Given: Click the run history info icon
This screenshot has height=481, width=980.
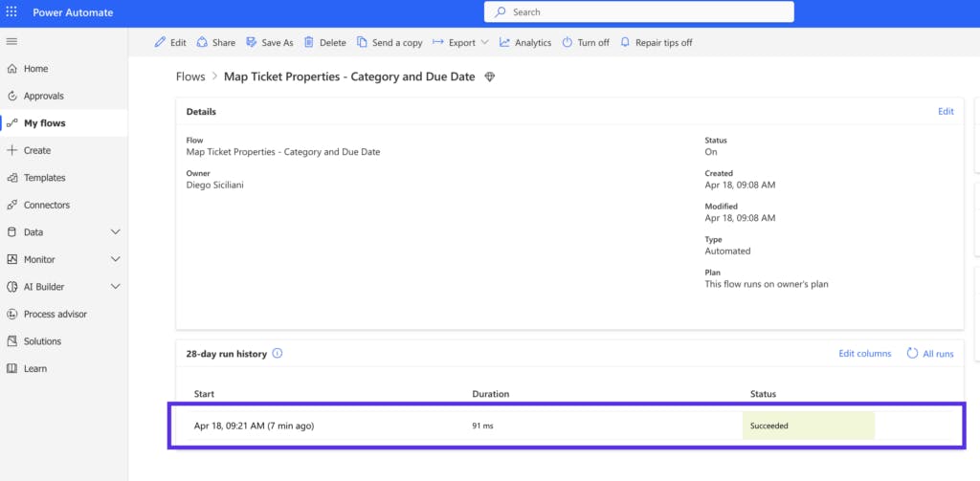Looking at the screenshot, I should [278, 353].
